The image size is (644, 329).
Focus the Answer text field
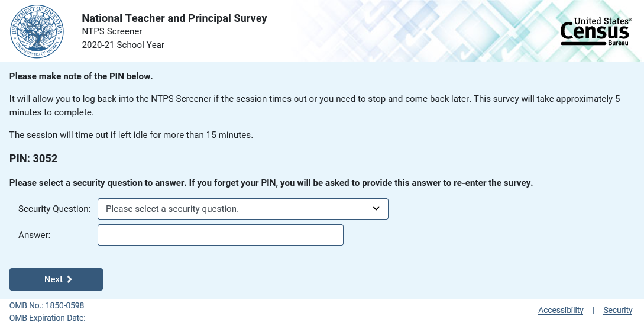[x=220, y=235]
